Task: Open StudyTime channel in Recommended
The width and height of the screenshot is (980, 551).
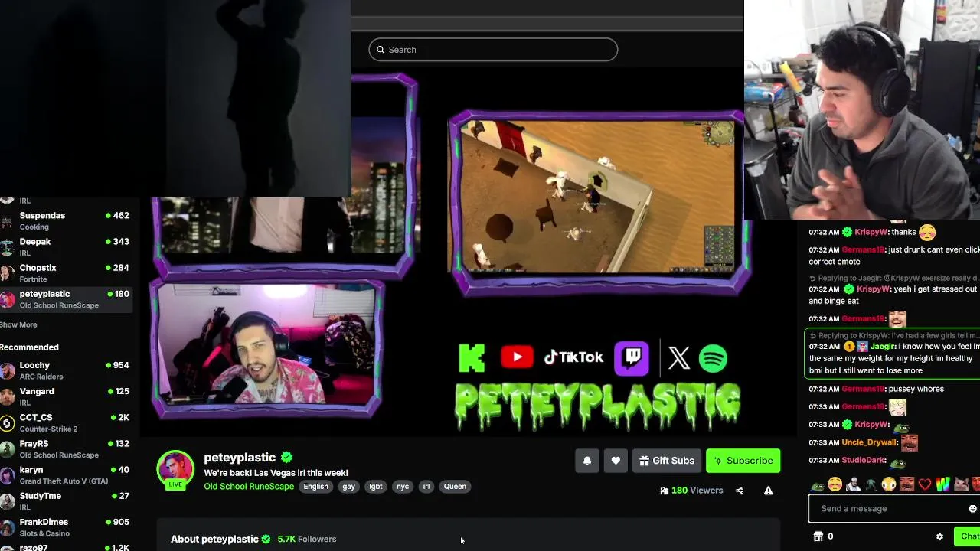Action: coord(66,500)
